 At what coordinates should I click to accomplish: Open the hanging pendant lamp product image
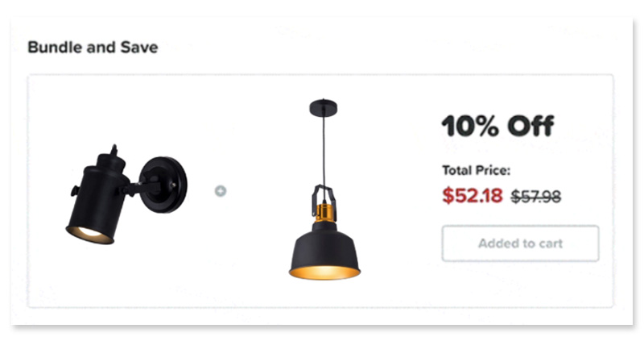pos(324,189)
